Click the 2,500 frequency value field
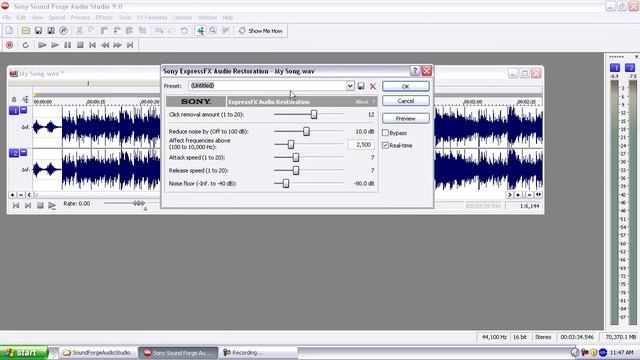Image resolution: width=640 pixels, height=360 pixels. 361,144
